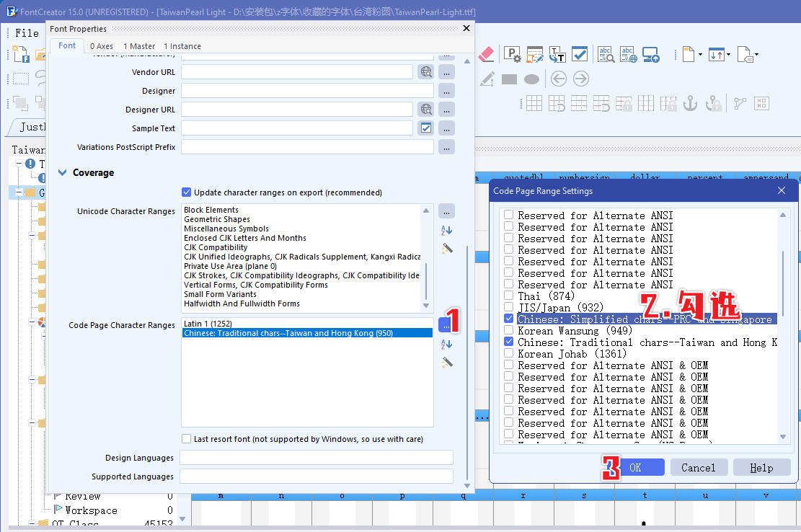
Task: Click the new font file icon
Action: [21, 54]
